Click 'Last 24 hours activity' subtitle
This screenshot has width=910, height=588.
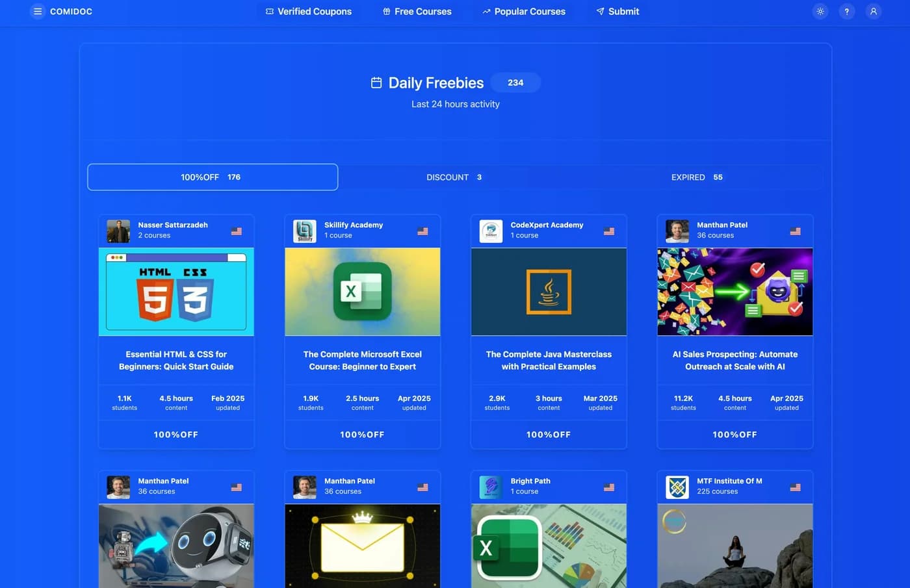pos(455,104)
